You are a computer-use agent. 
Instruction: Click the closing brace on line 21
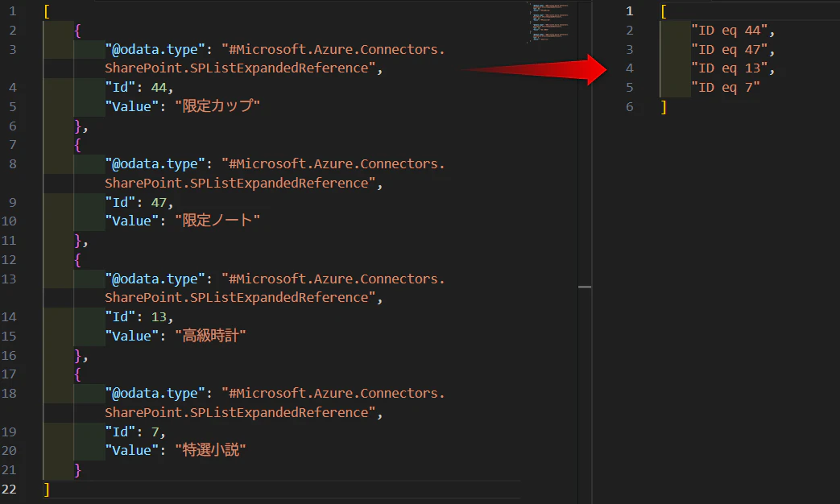click(x=77, y=470)
